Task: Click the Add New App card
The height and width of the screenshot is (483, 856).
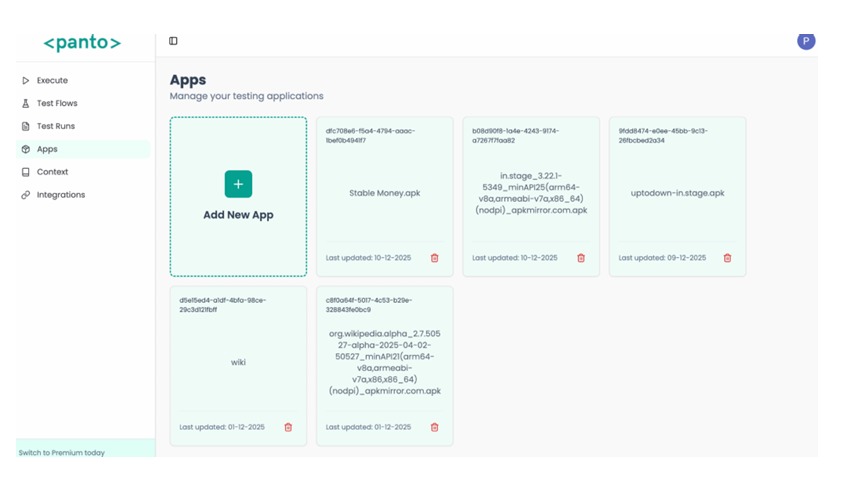Action: pyautogui.click(x=238, y=215)
